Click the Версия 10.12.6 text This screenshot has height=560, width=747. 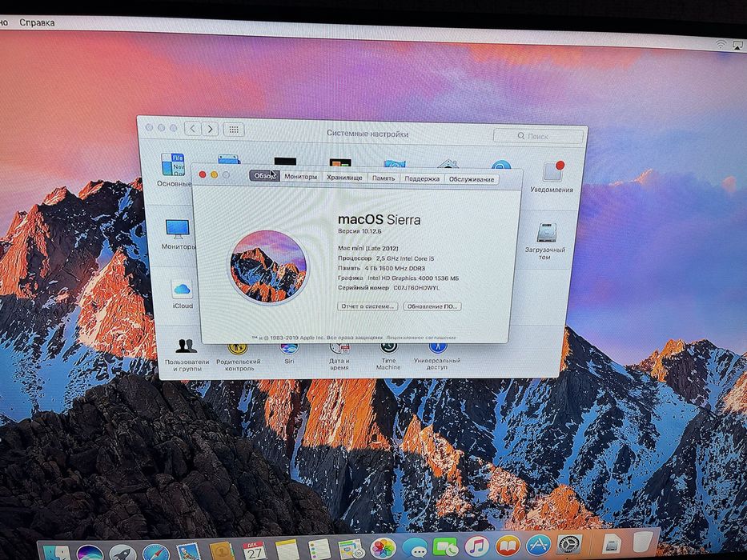(x=359, y=231)
